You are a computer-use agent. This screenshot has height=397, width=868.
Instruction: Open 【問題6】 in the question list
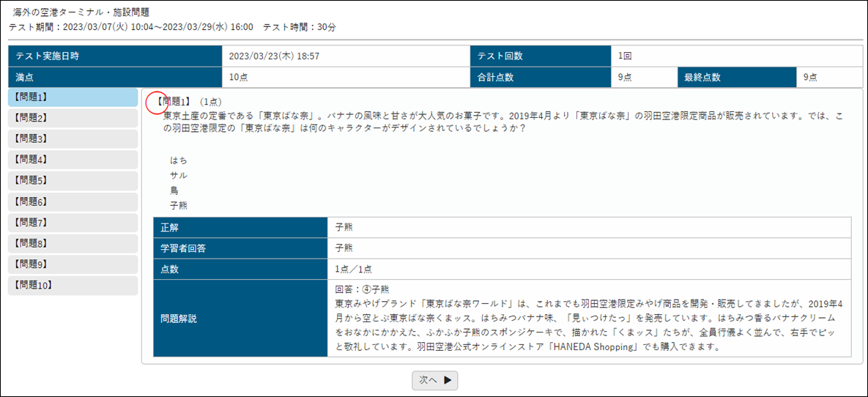(73, 201)
